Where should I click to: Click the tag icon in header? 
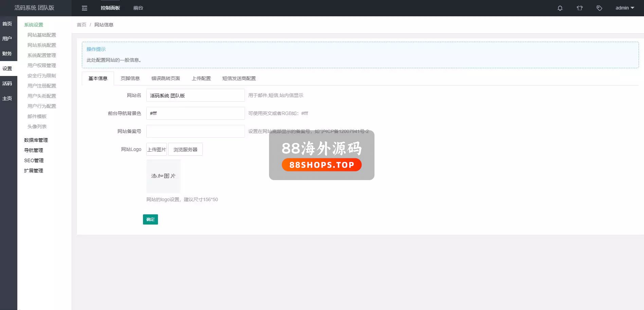[599, 8]
